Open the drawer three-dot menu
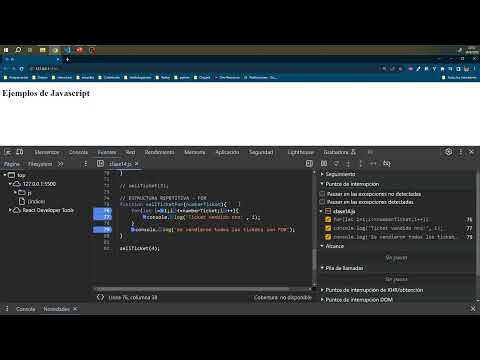480x360 pixels. click(x=7, y=309)
